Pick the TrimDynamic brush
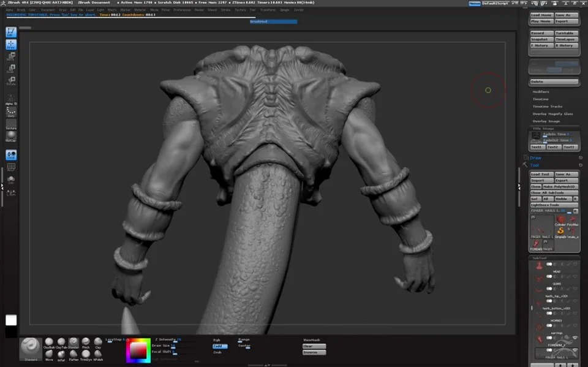 pos(86,354)
